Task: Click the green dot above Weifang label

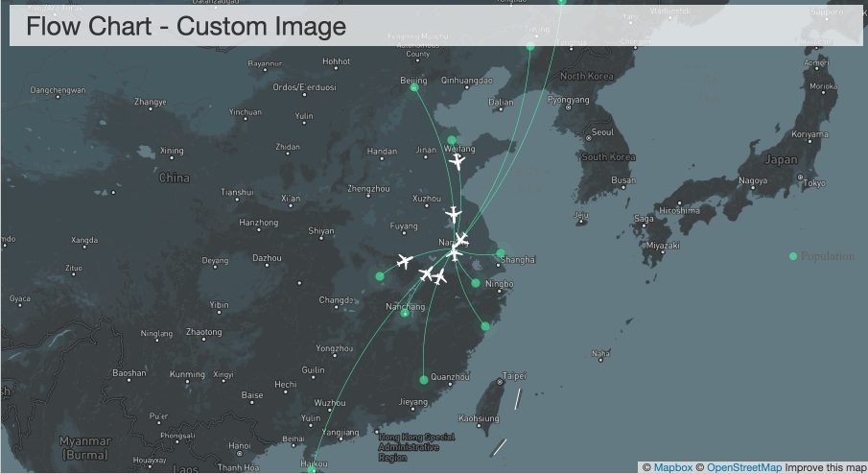Action: [x=452, y=140]
